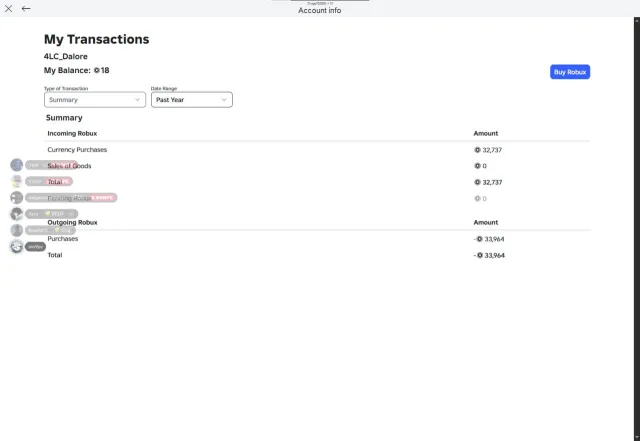Click the "Amount" header in Outgoing Robux table

coord(486,223)
